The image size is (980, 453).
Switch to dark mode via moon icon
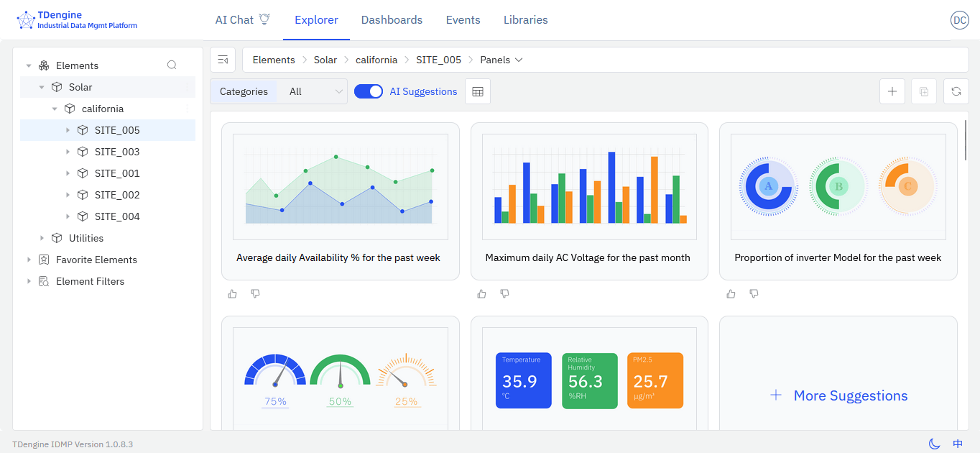pos(934,444)
